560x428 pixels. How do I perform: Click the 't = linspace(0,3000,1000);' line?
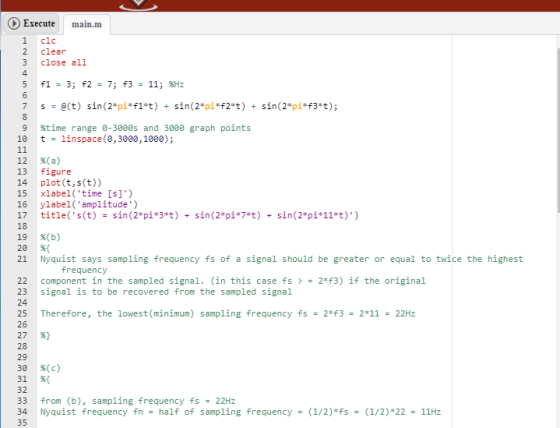(x=107, y=139)
